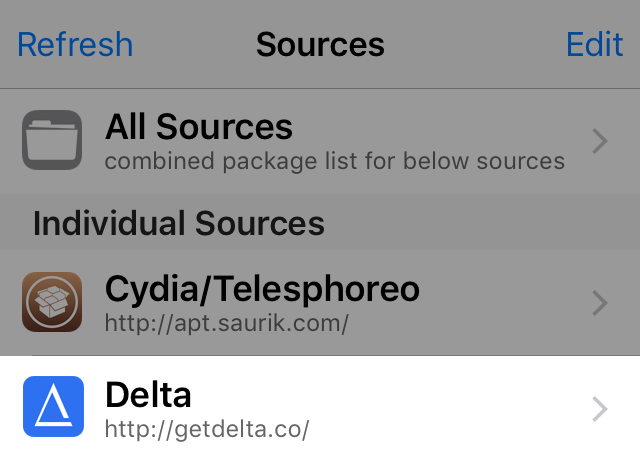The width and height of the screenshot is (640, 461).
Task: Click the All Sources folder icon
Action: click(x=52, y=141)
